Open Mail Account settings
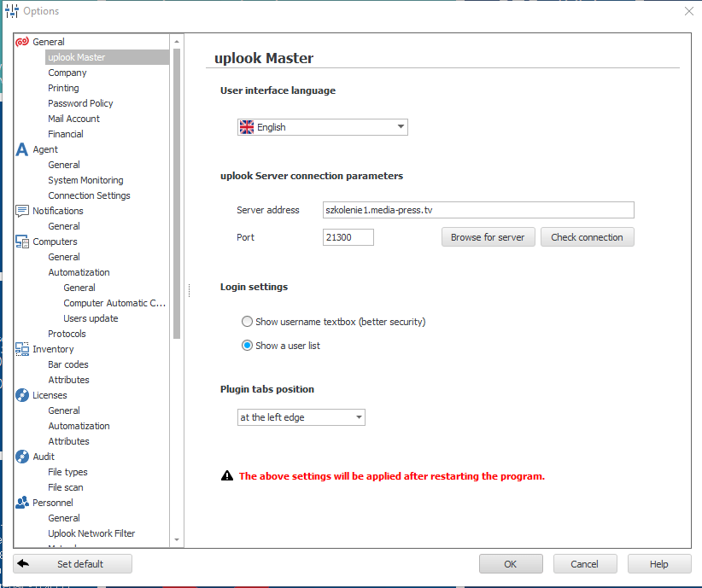This screenshot has height=588, width=702. [x=73, y=119]
